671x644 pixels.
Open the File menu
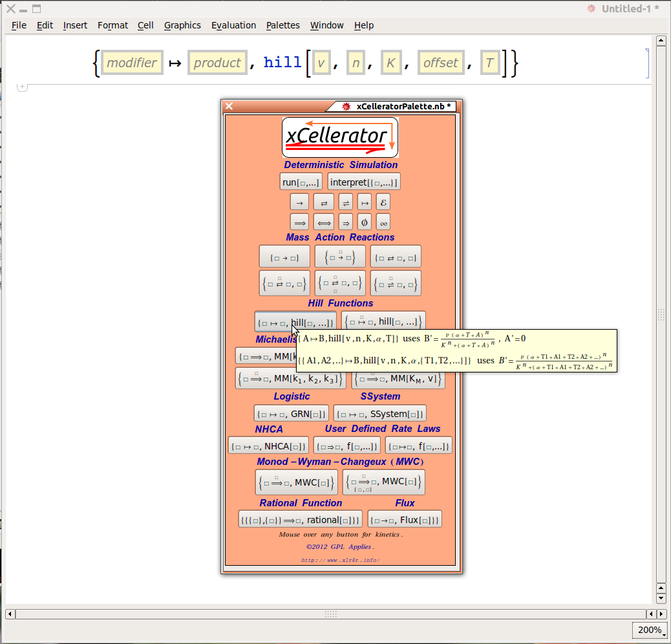tap(19, 25)
